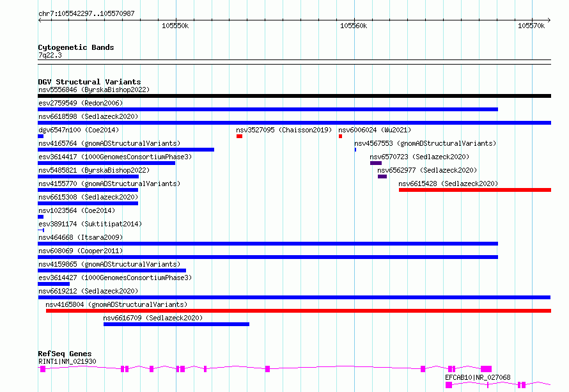Click the Cytogenetic Bands track title
Image resolution: width=569 pixels, height=392 pixels.
point(76,47)
